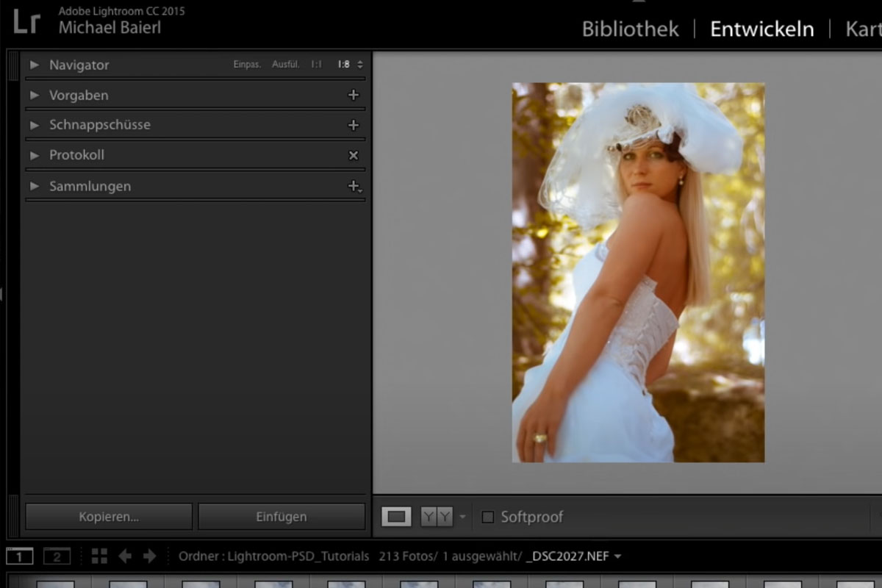882x588 pixels.
Task: Click Ordner : Lightroom-PSD_Tutorials path text
Action: (273, 556)
